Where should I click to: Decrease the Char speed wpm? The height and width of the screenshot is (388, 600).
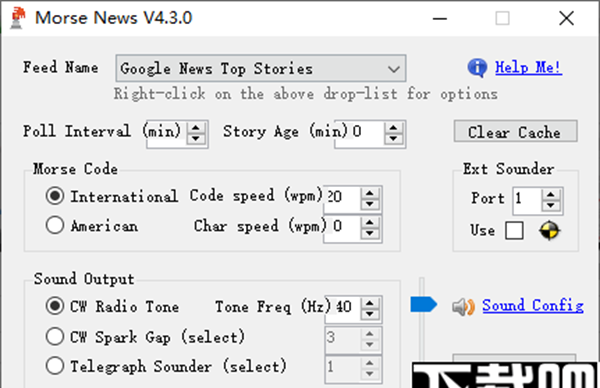click(x=370, y=233)
